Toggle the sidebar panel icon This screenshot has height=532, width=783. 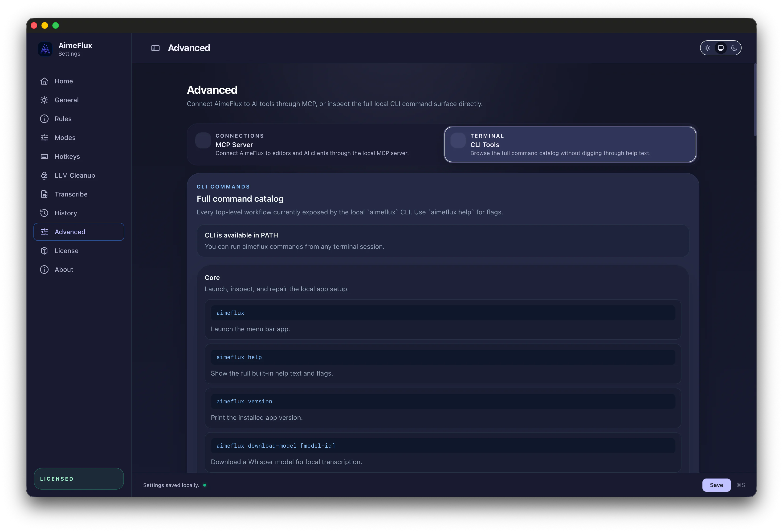155,48
